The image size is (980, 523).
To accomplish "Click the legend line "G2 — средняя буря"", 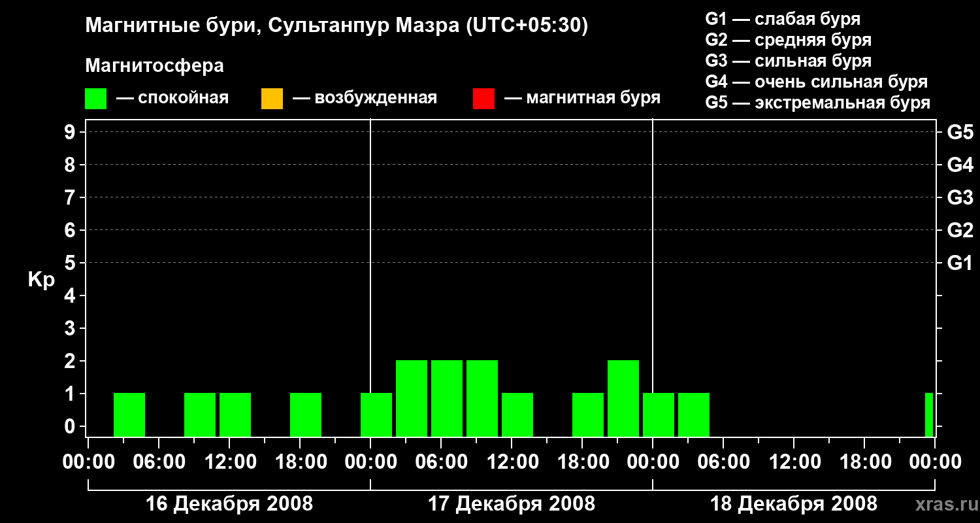I will click(x=788, y=40).
